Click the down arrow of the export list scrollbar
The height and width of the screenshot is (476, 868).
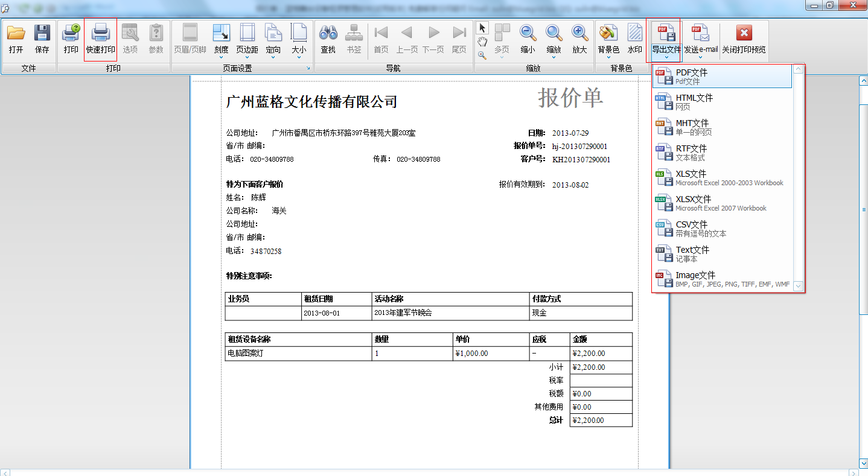[x=799, y=286]
